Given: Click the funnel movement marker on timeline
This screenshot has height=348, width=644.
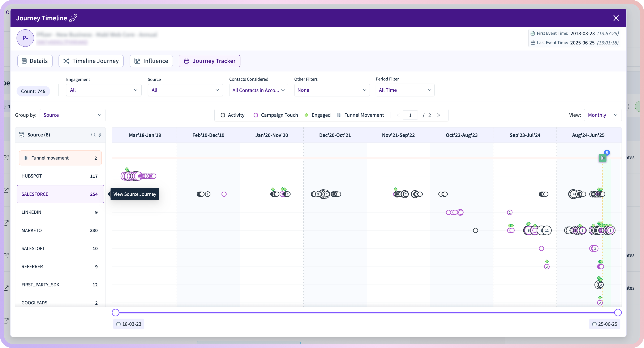Looking at the screenshot, I should point(602,158).
